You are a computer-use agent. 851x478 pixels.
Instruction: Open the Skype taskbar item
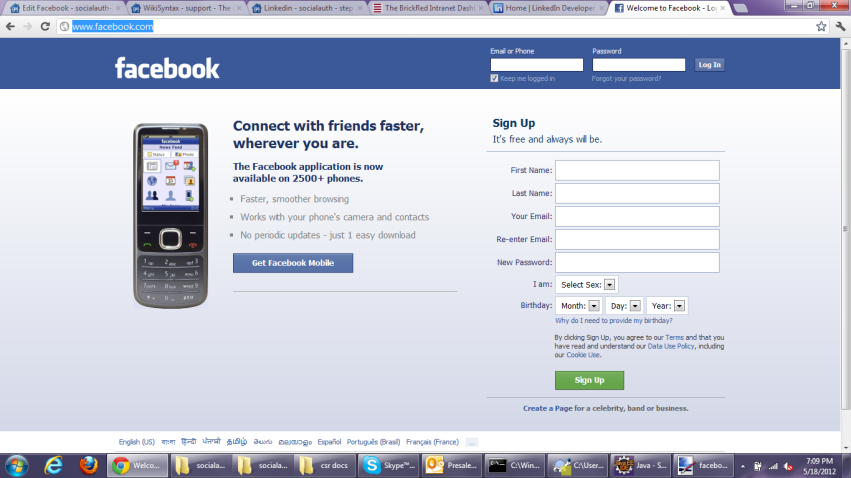pyautogui.click(x=388, y=466)
